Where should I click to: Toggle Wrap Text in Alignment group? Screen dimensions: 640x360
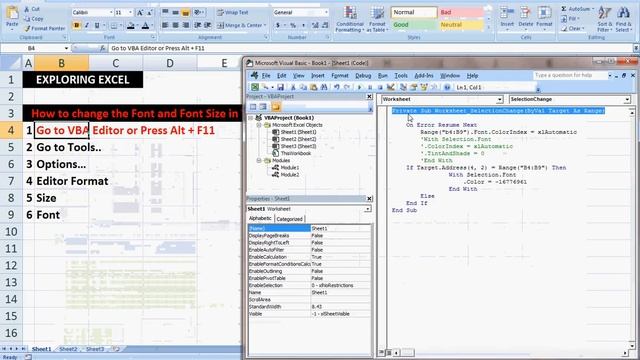coord(233,13)
